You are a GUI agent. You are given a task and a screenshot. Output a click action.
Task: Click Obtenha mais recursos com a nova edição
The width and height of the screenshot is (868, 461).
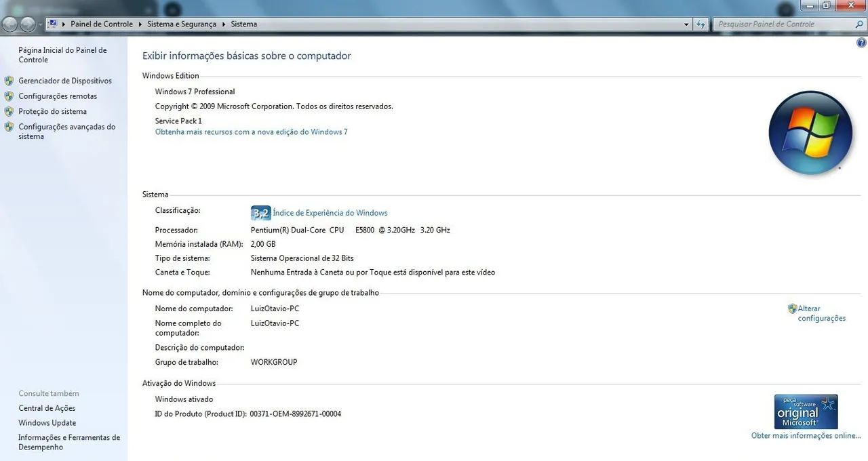(251, 132)
